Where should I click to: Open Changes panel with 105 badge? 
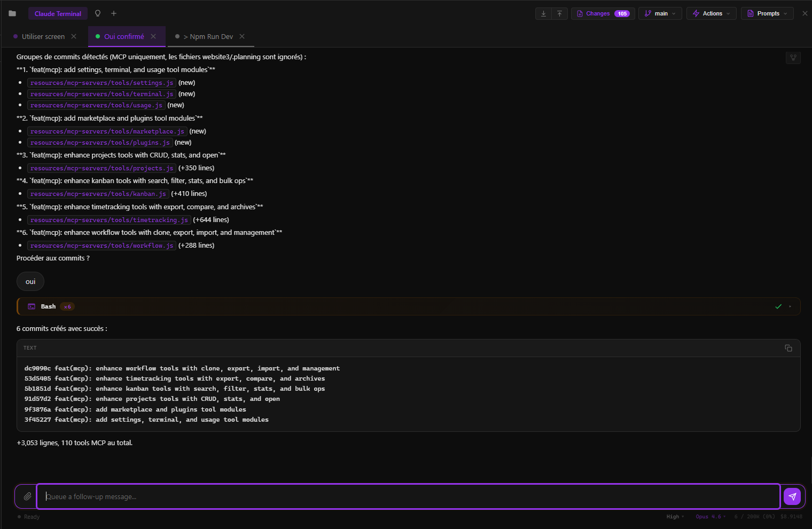[603, 13]
